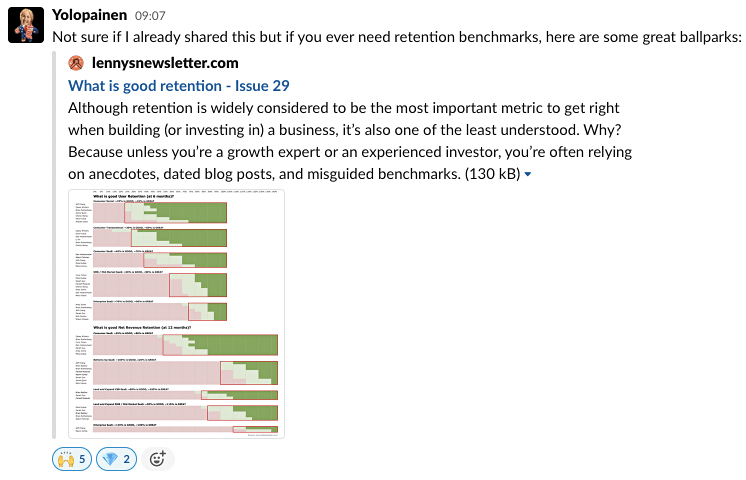Click the message text about retention benchmarks
This screenshot has height=480, width=746.
397,37
